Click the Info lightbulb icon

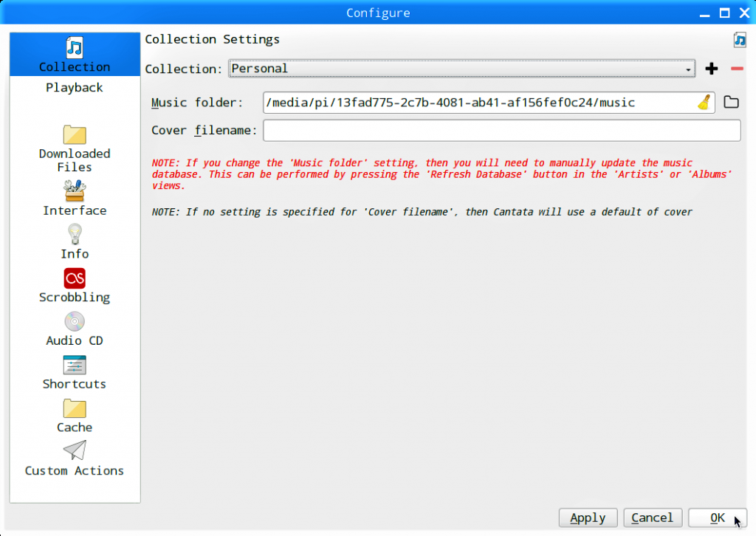point(75,235)
